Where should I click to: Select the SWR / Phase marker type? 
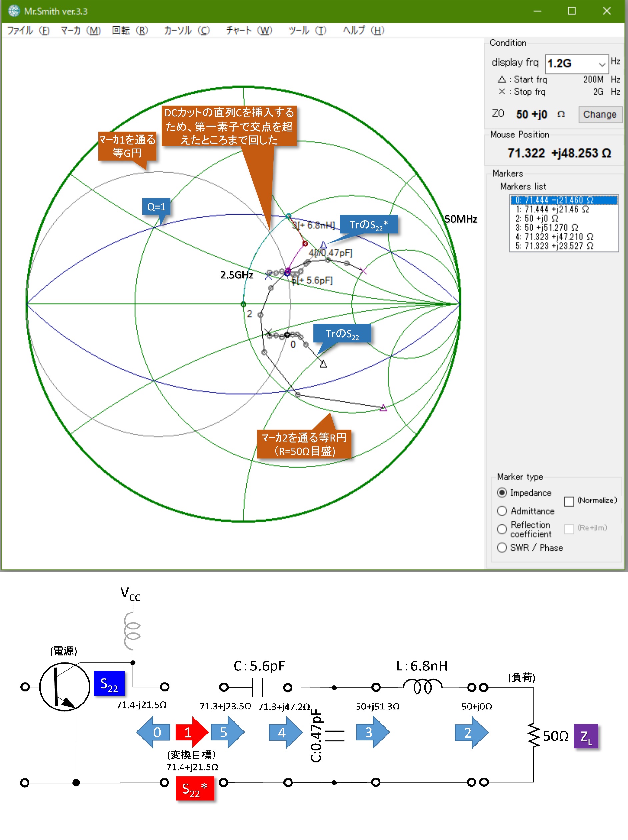[502, 547]
